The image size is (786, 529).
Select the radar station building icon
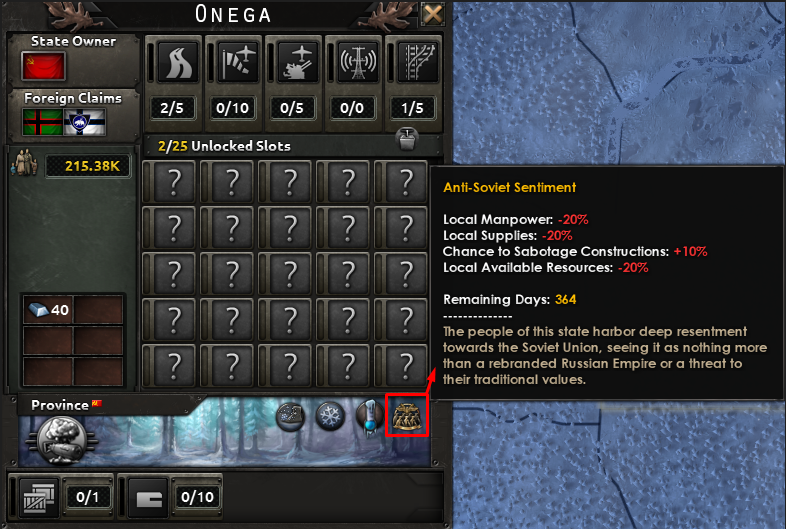pyautogui.click(x=358, y=63)
